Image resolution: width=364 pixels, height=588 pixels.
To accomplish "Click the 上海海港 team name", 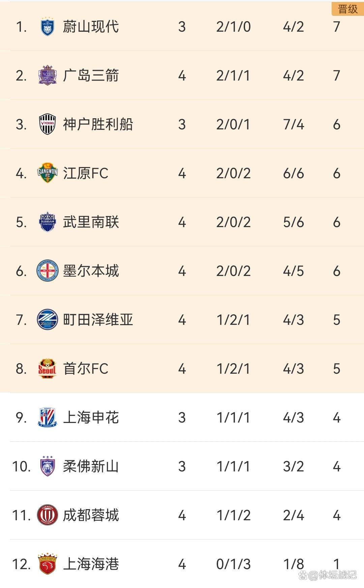I will click(x=91, y=564).
